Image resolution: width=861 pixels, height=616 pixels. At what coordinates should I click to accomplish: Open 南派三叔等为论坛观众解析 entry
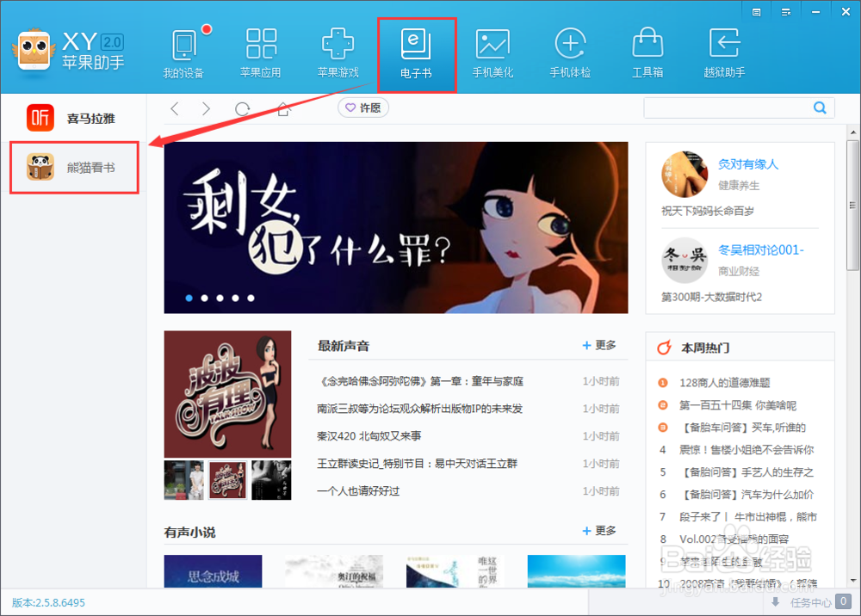coord(419,409)
